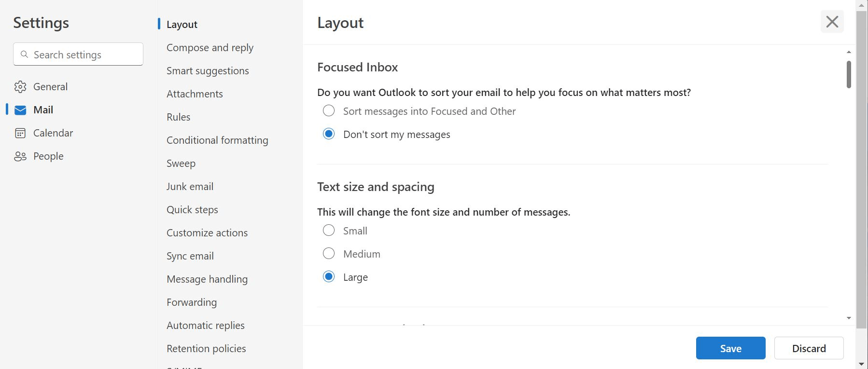Click the People icon in sidebar

[x=20, y=156]
